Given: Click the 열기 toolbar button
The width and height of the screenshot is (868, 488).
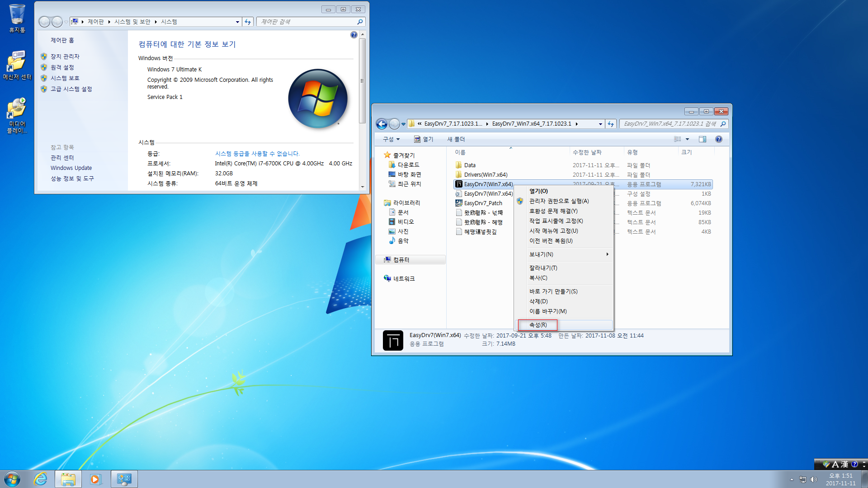Looking at the screenshot, I should point(424,139).
